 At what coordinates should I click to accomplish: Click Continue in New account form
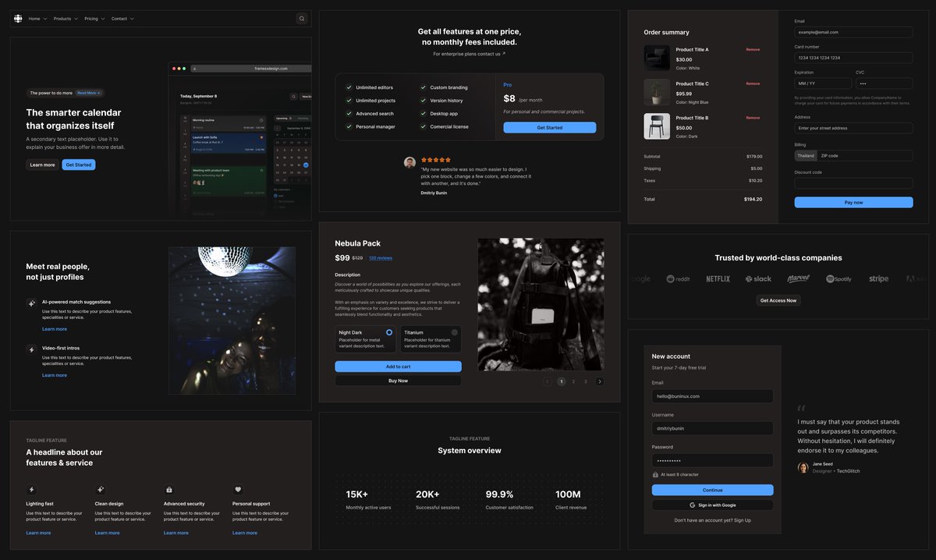click(712, 491)
